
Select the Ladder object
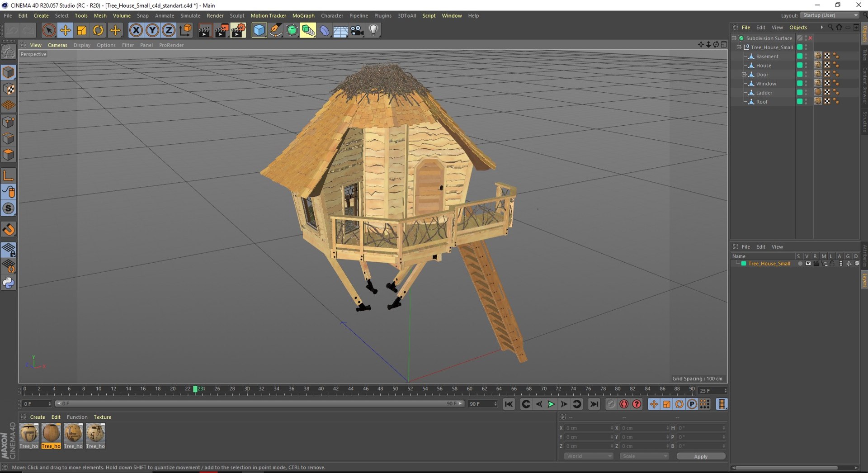point(764,93)
